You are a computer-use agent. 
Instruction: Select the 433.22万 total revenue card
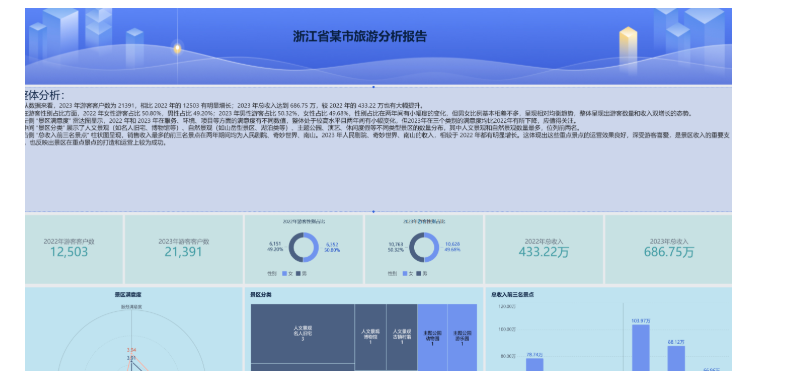544,249
